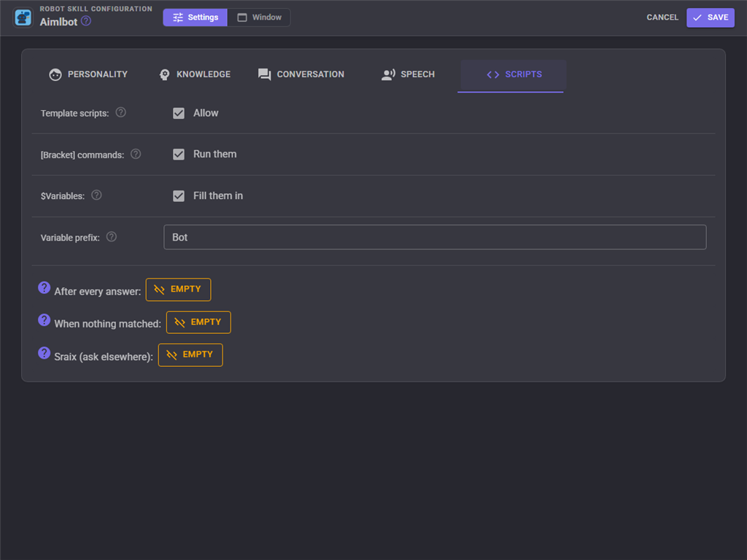747x560 pixels.
Task: Open the Knowledge tab
Action: coord(195,75)
